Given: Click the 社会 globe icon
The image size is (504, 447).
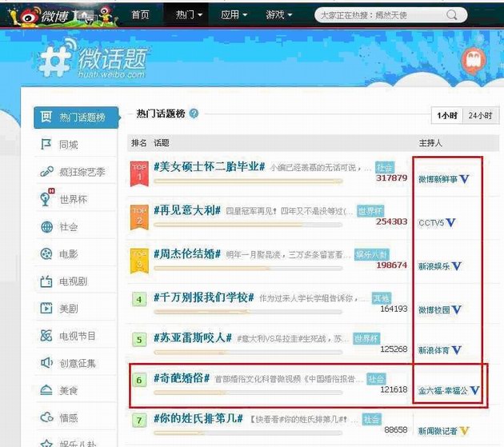Looking at the screenshot, I should tap(46, 226).
